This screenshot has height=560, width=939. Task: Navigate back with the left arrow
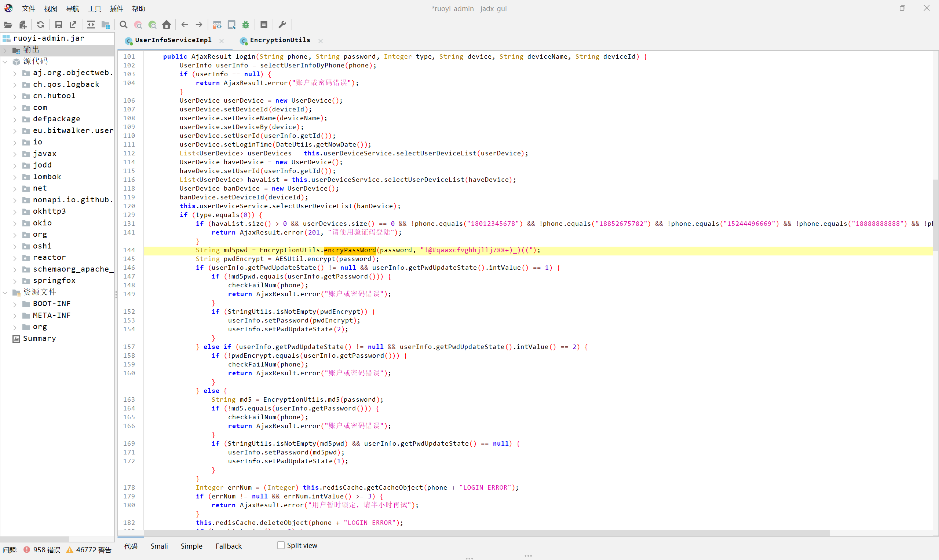click(184, 25)
